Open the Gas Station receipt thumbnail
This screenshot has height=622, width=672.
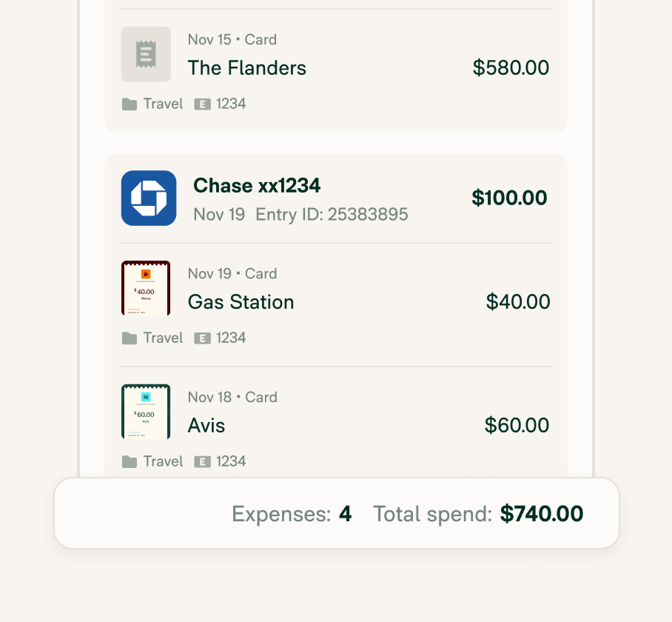click(x=146, y=288)
